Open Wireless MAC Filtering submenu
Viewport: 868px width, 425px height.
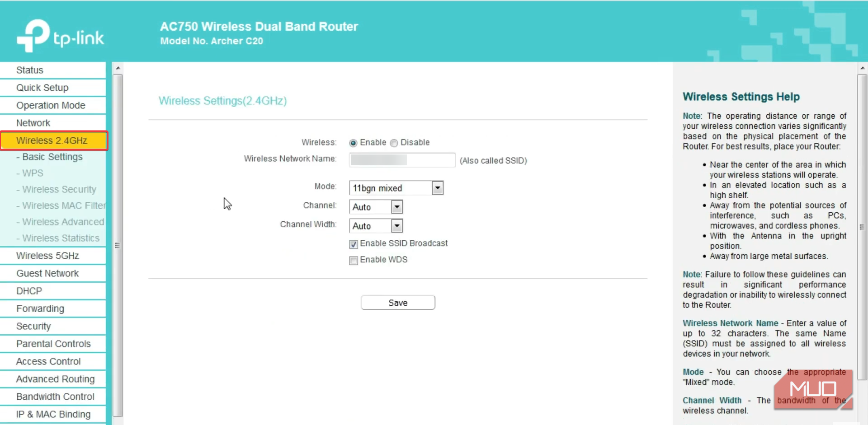pos(61,205)
